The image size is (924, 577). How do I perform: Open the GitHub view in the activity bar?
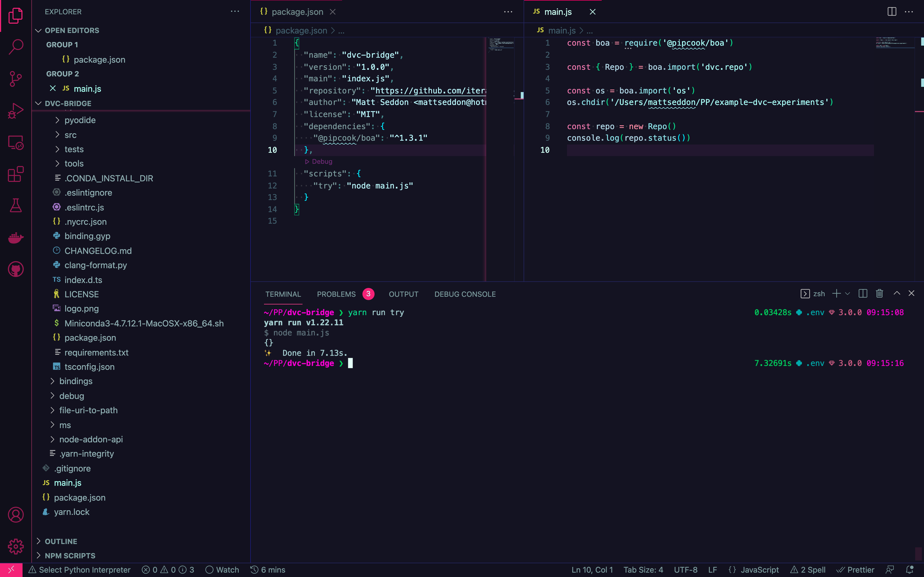click(x=16, y=269)
